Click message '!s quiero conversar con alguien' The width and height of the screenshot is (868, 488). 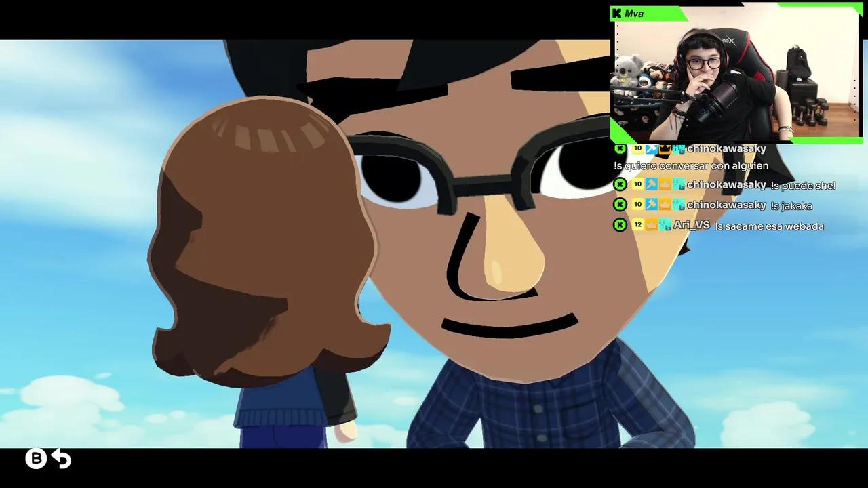pos(691,165)
